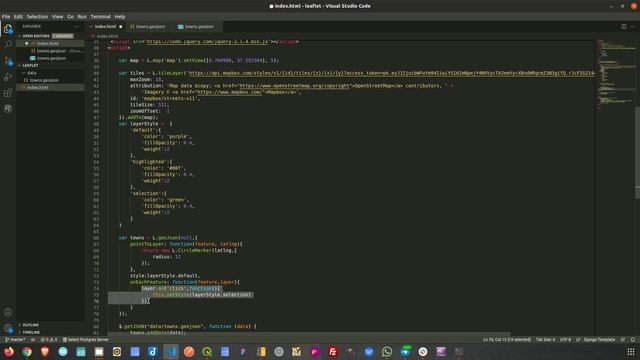Screen dimensions: 640x360
Task: Focus the Visual Studio Code dock icon
Action: (171, 351)
